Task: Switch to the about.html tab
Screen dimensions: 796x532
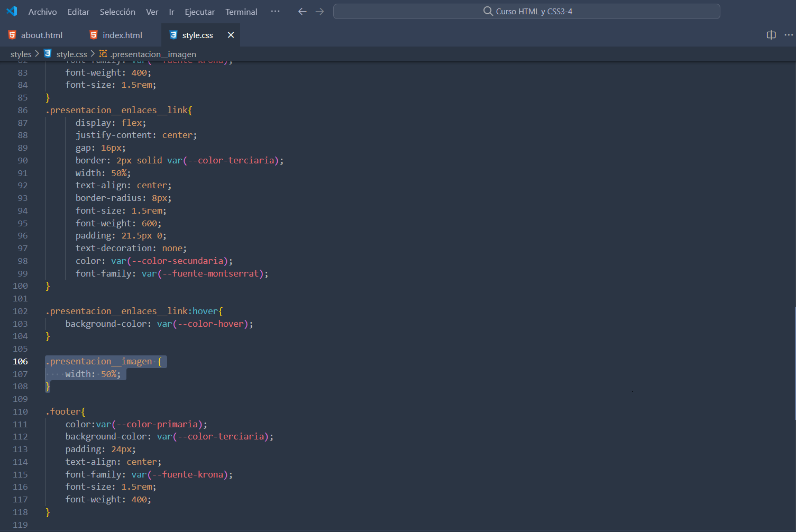Action: pos(41,35)
